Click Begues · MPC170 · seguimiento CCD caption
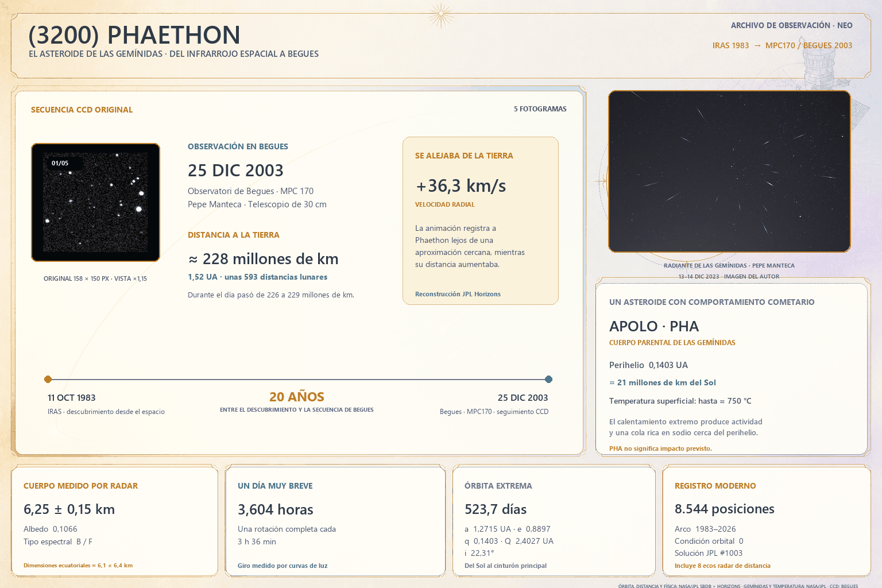The width and height of the screenshot is (882, 588). [494, 412]
